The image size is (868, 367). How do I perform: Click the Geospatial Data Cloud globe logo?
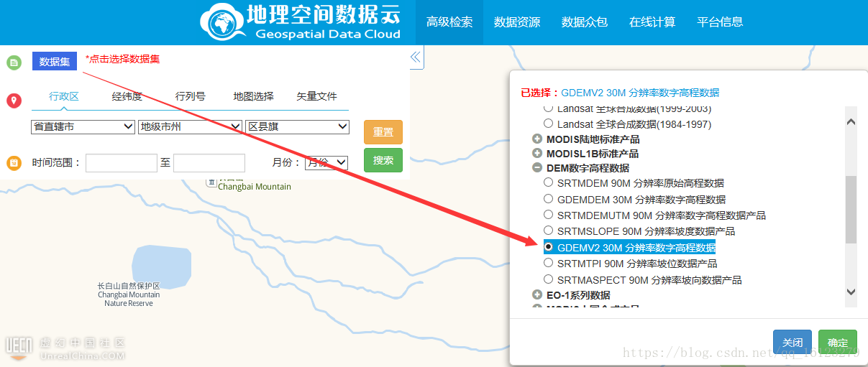(222, 23)
